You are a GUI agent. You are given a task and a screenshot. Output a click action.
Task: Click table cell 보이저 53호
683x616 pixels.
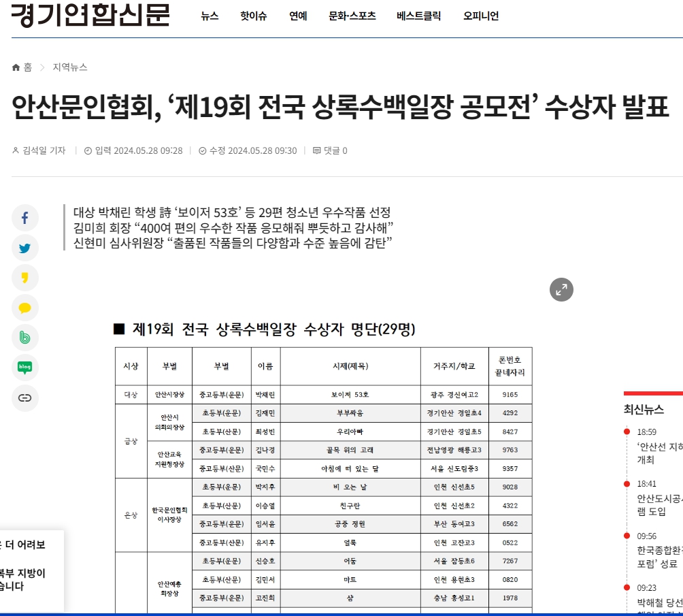pyautogui.click(x=350, y=395)
